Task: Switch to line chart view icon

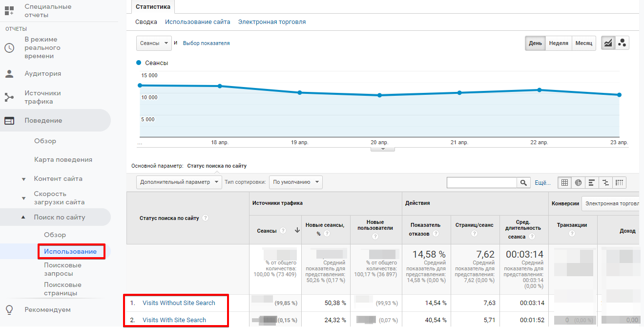Action: click(608, 43)
